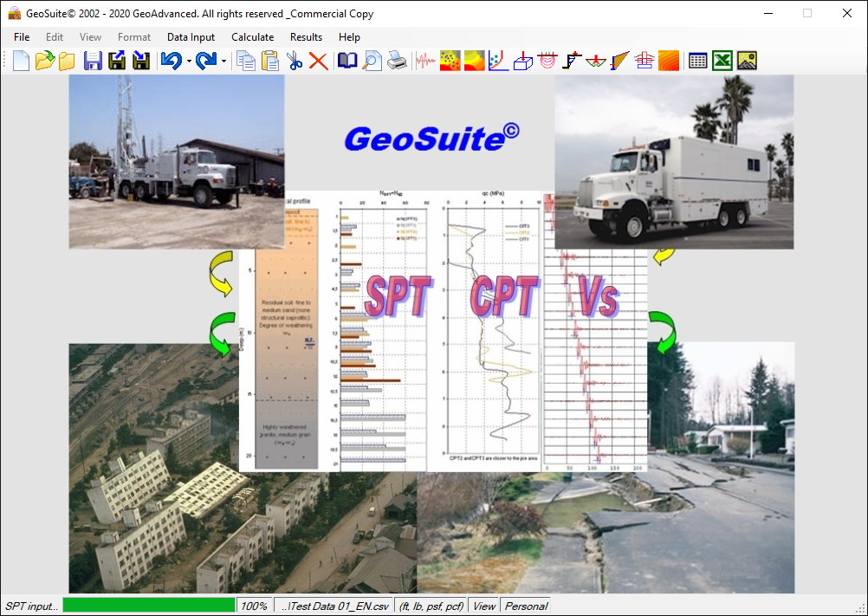
Task: Click the dotted colored soil contour icon
Action: [x=450, y=61]
